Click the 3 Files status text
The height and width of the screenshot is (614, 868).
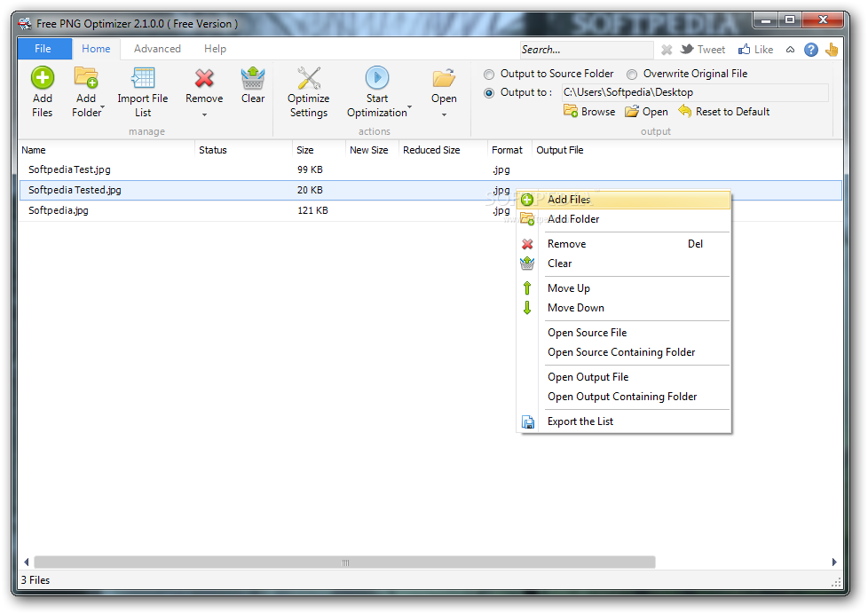point(36,580)
